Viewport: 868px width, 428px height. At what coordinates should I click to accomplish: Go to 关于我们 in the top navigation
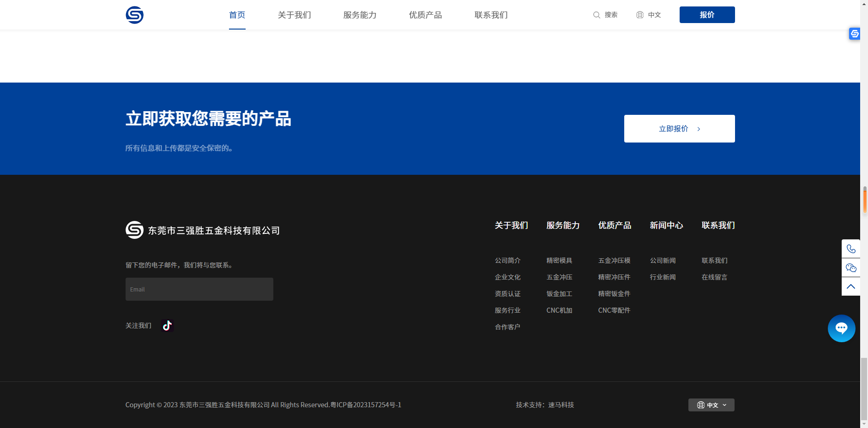coord(294,15)
